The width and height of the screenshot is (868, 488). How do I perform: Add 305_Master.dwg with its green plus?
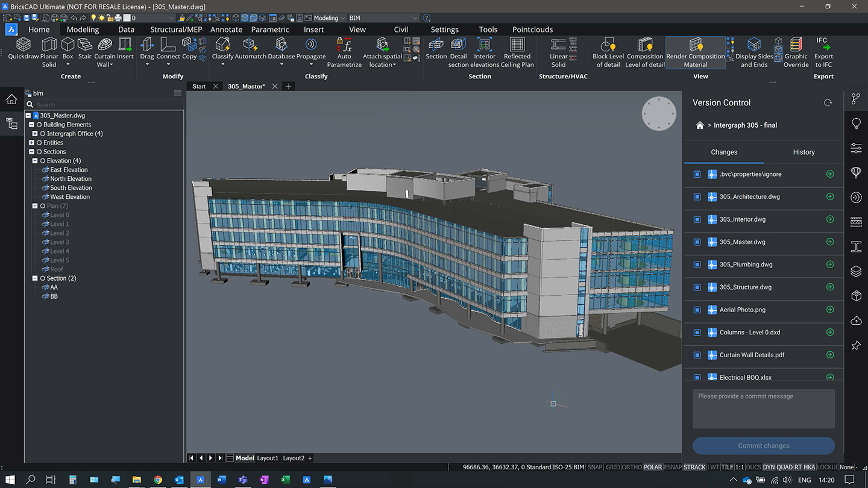tap(830, 242)
